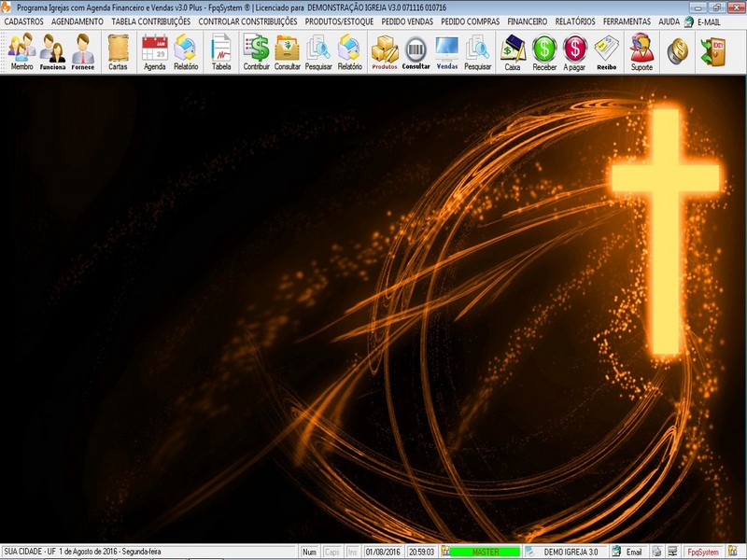Click the Consultar barcode icon
This screenshot has height=560, width=747.
(416, 52)
